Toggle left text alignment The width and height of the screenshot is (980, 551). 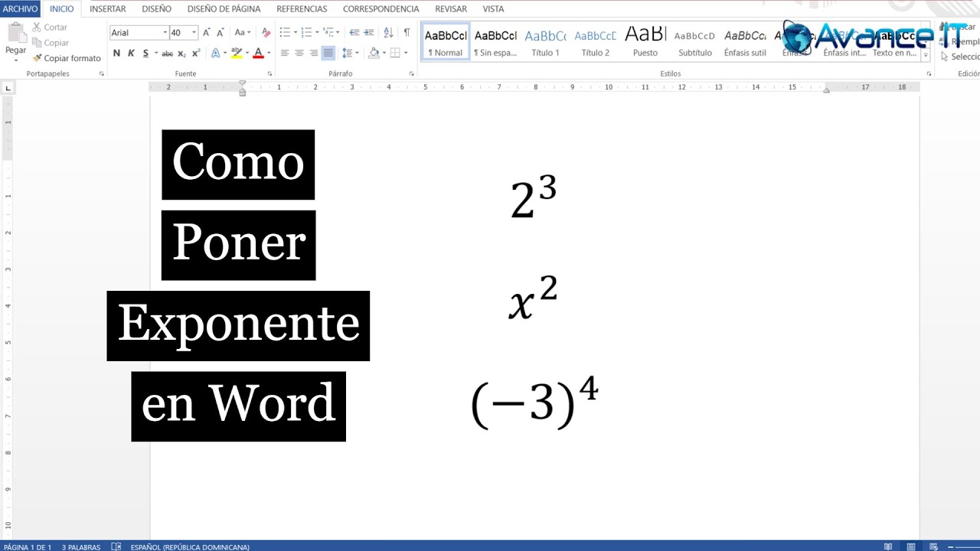pos(285,53)
